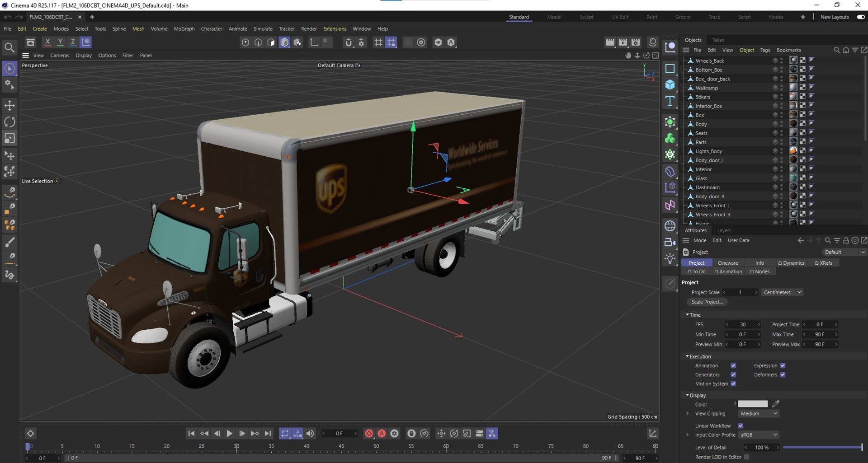
Task: Open the Simulate menu
Action: click(x=263, y=29)
